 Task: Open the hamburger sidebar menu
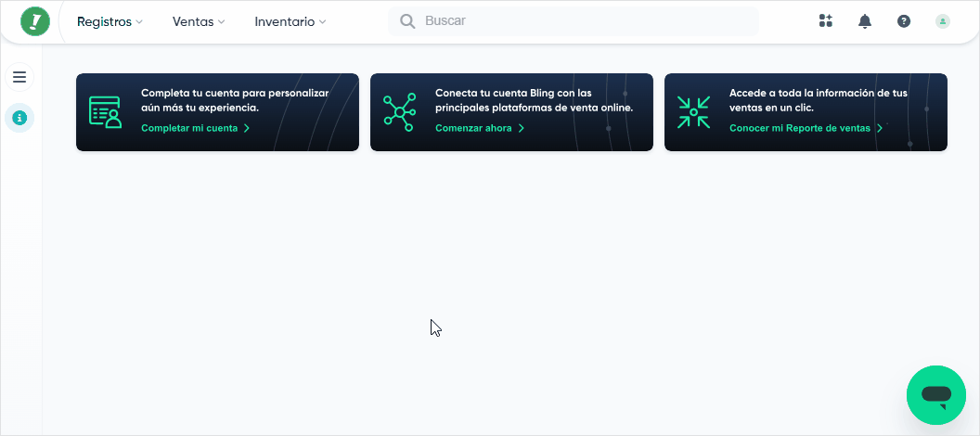(19, 77)
